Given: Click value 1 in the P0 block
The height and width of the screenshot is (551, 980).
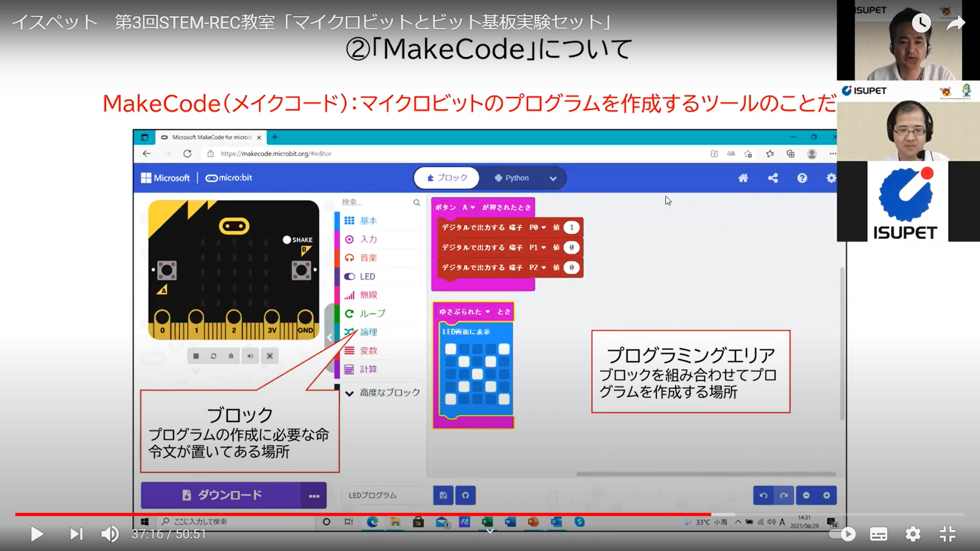Looking at the screenshot, I should (571, 228).
